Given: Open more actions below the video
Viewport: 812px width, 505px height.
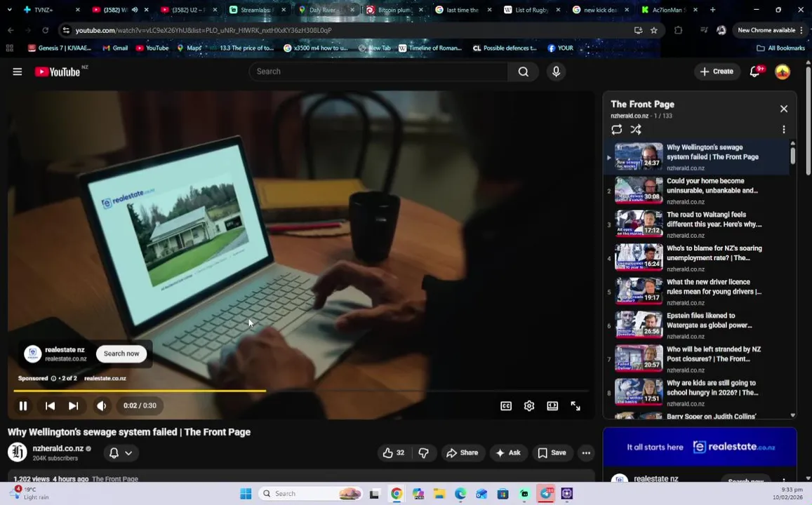Looking at the screenshot, I should click(x=586, y=452).
